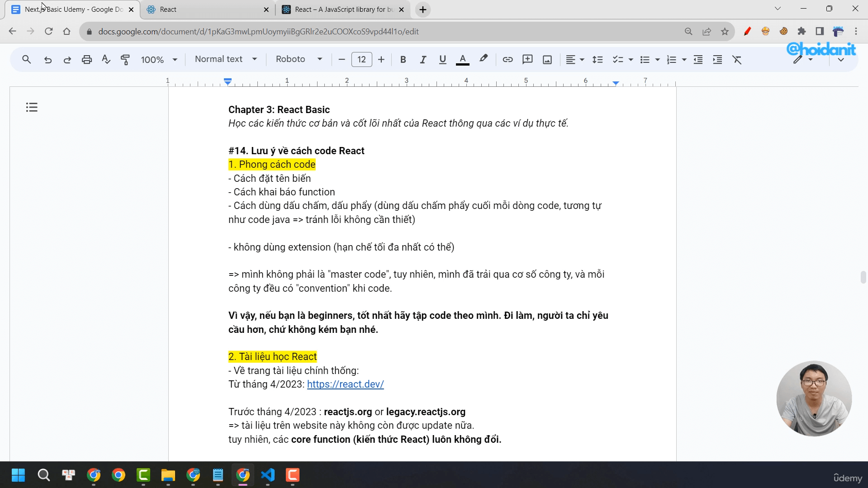Go back to previous page

pos(12,31)
